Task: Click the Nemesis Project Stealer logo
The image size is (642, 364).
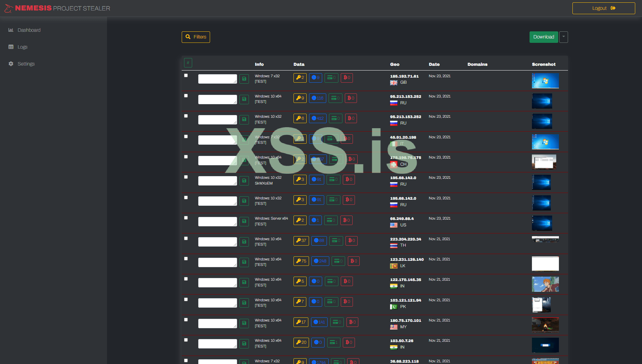Action: coord(57,8)
